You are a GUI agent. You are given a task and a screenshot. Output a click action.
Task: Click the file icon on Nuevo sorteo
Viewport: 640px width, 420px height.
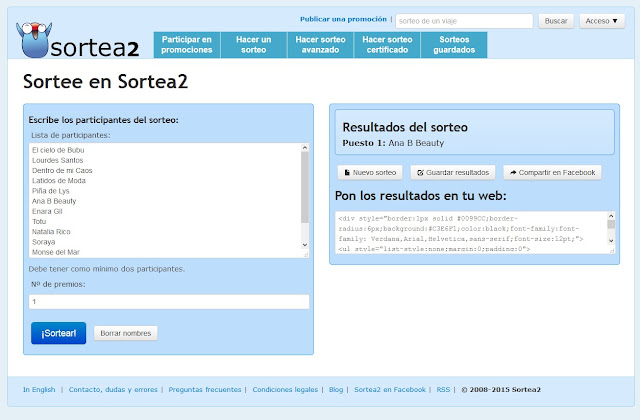point(347,173)
